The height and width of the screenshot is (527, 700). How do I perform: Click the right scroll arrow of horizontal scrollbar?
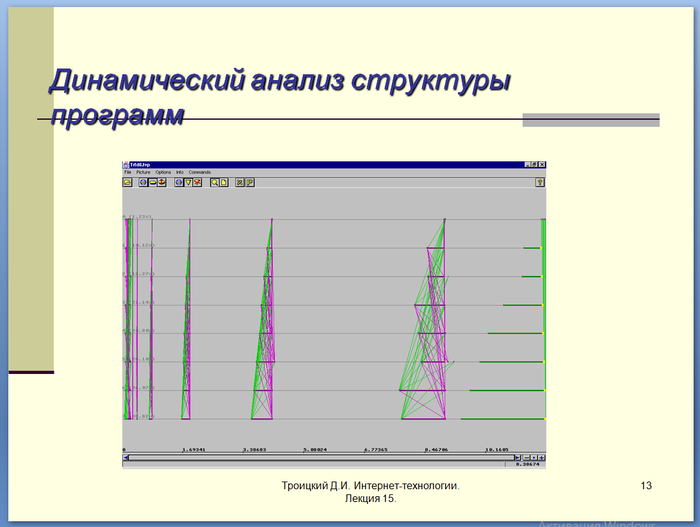pos(518,457)
